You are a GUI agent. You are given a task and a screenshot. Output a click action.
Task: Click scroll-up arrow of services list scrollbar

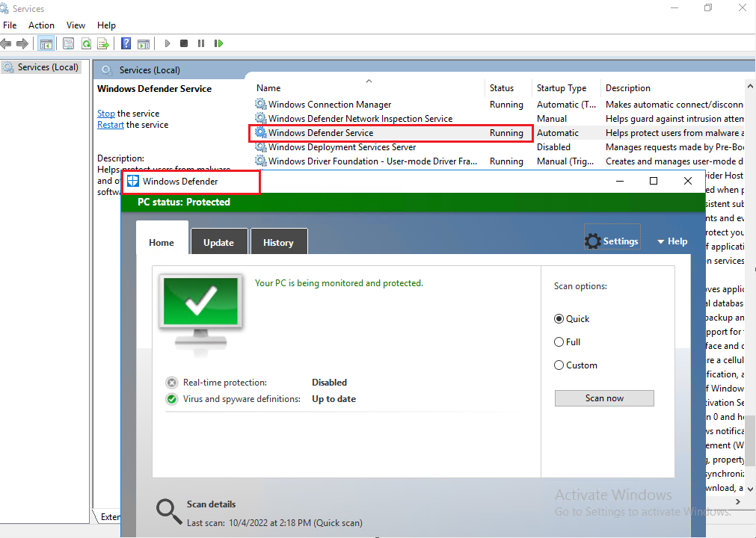tap(750, 86)
